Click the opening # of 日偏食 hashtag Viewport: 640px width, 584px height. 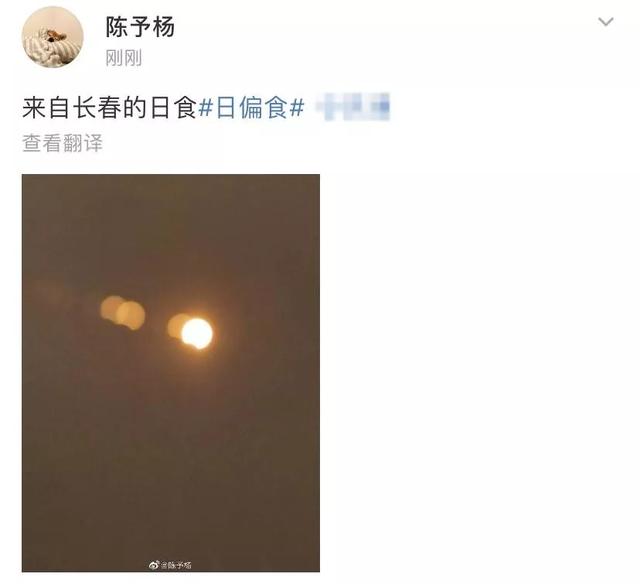pos(206,108)
